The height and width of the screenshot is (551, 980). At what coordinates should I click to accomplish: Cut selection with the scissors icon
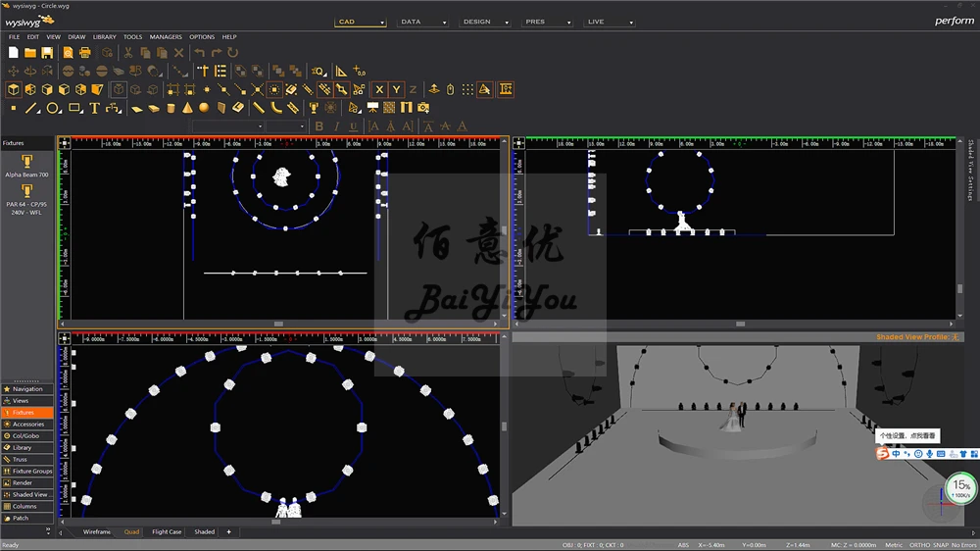128,53
